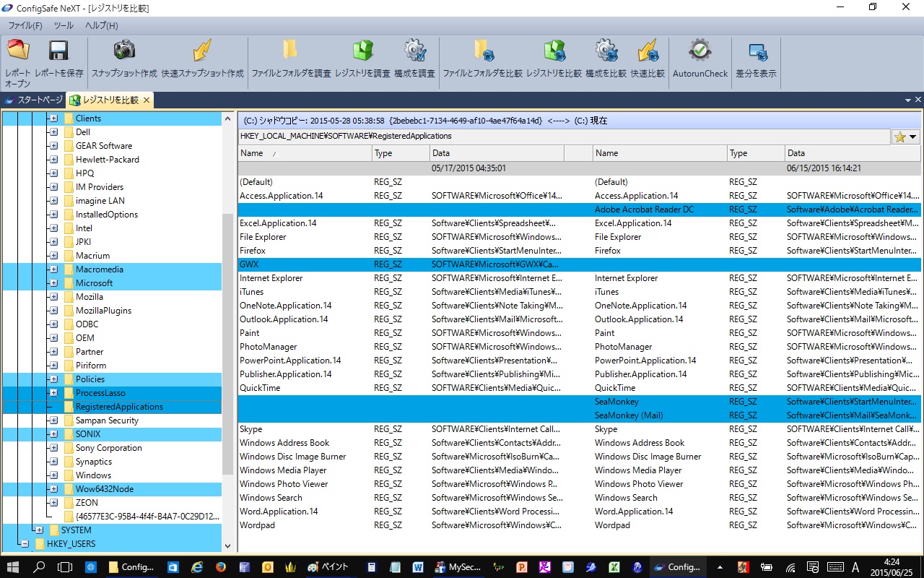Investigate the configuration (構成を調査)
924x578 pixels.
pyautogui.click(x=416, y=58)
